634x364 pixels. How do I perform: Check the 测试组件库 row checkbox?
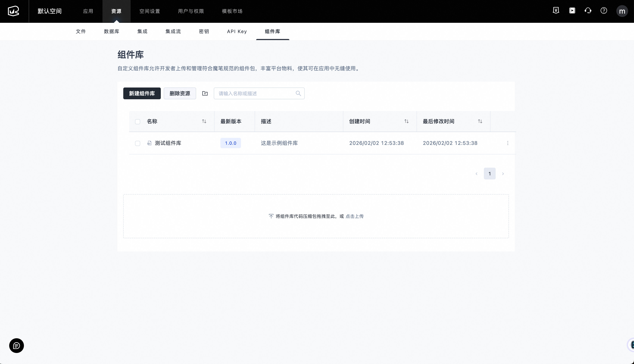(x=138, y=143)
